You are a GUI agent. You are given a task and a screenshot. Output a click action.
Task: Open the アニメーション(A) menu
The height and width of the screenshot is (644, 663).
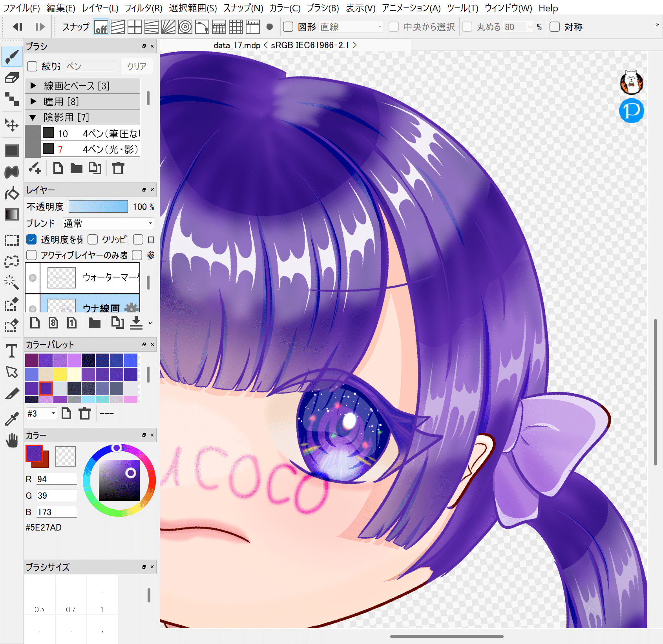point(411,8)
